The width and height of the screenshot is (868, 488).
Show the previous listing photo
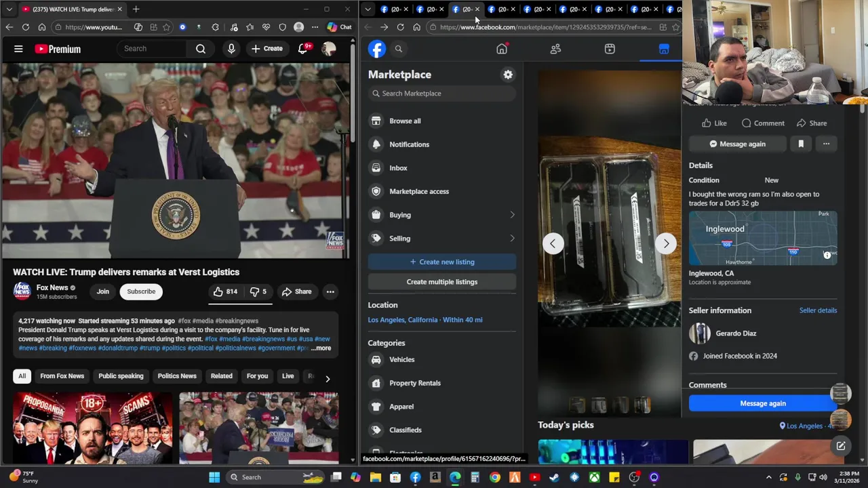pyautogui.click(x=553, y=243)
